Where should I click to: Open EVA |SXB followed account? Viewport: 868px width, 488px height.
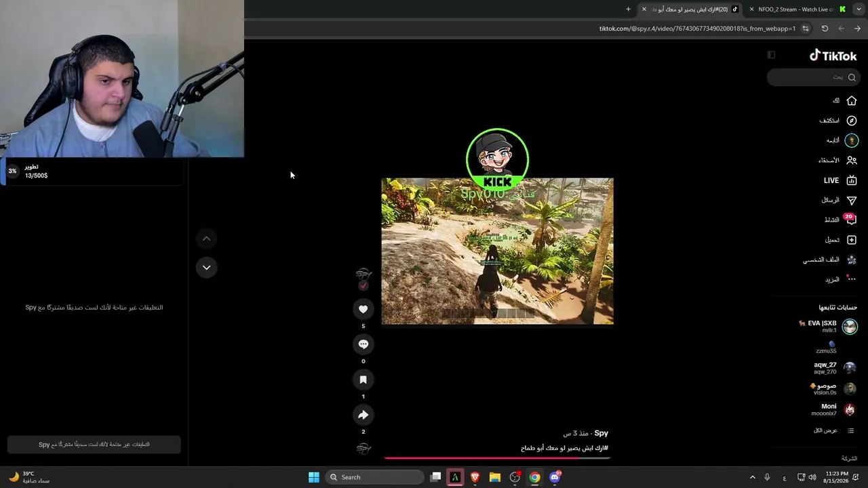828,327
